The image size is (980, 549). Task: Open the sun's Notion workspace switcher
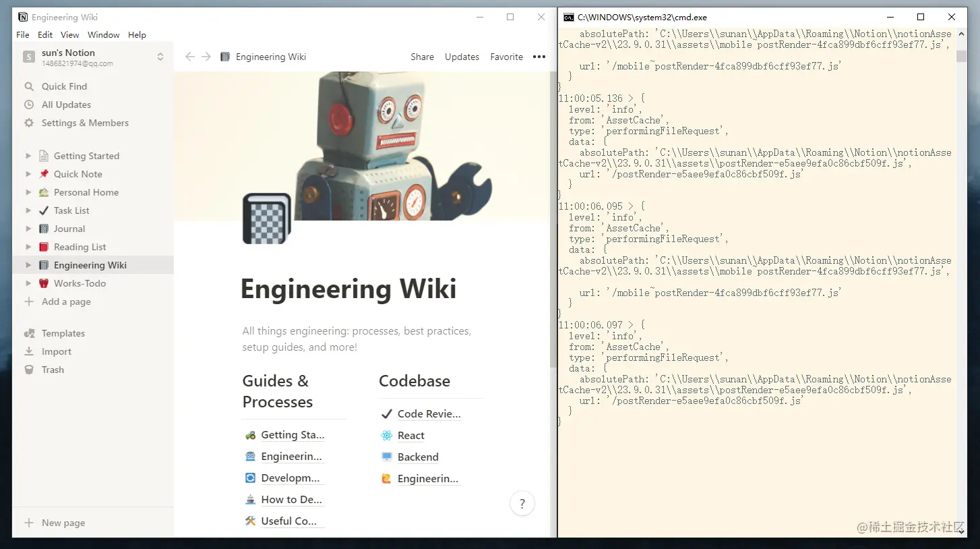tap(93, 57)
